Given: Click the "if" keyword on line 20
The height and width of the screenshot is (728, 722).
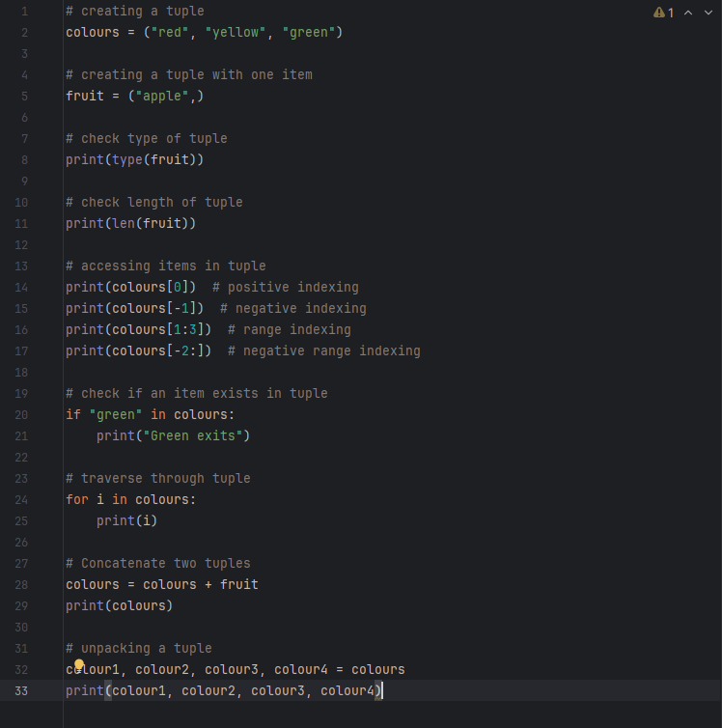Looking at the screenshot, I should (72, 414).
